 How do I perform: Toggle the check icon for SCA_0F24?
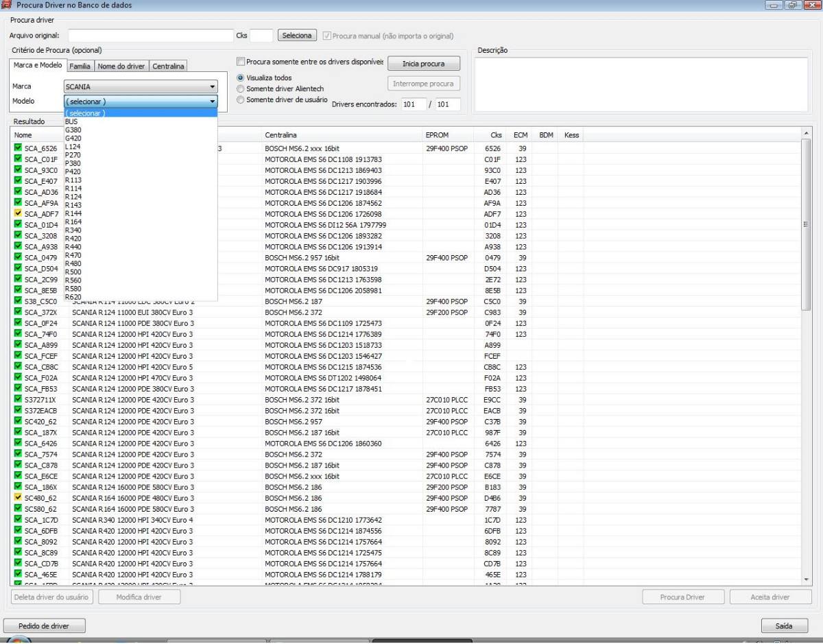click(x=18, y=323)
